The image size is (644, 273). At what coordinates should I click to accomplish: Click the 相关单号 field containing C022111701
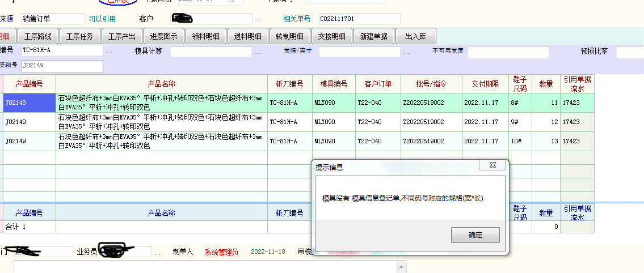pos(359,19)
